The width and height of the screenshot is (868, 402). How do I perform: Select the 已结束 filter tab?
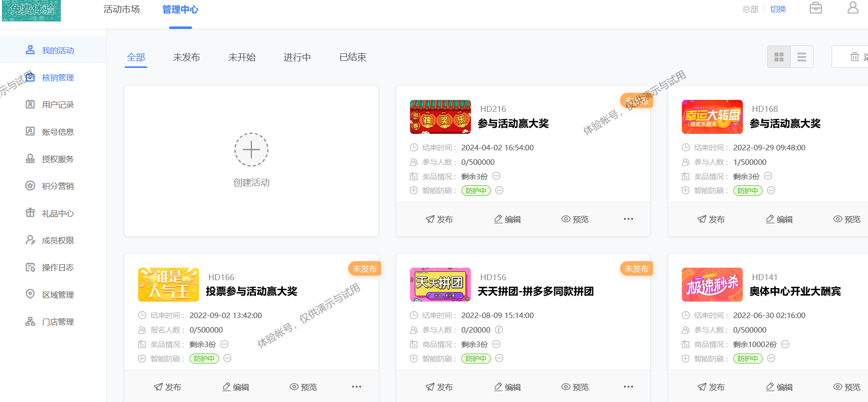353,57
